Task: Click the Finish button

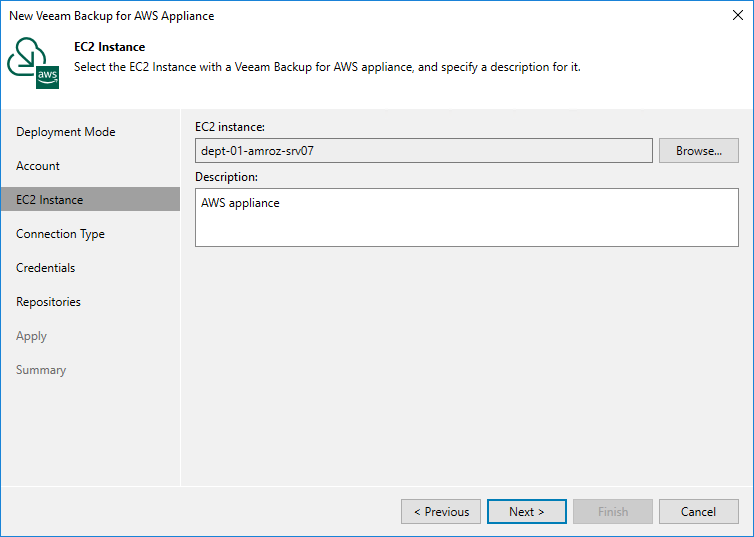Action: [613, 512]
